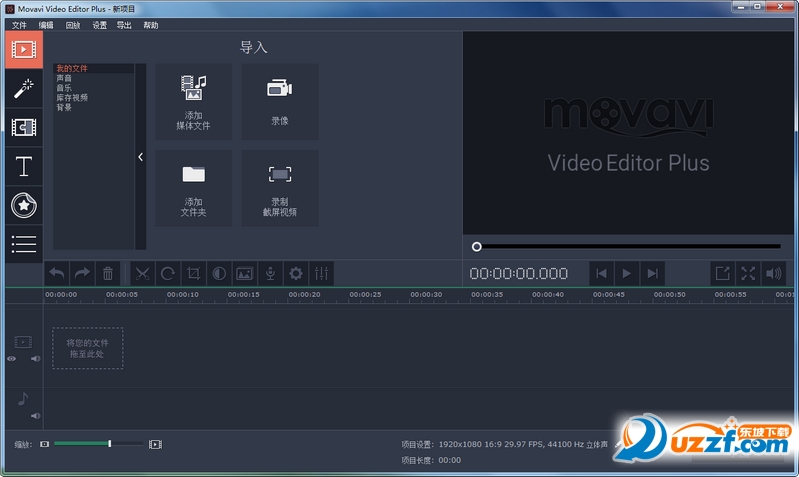Click the zoom in large frame icon
799x477 pixels.
(x=155, y=444)
